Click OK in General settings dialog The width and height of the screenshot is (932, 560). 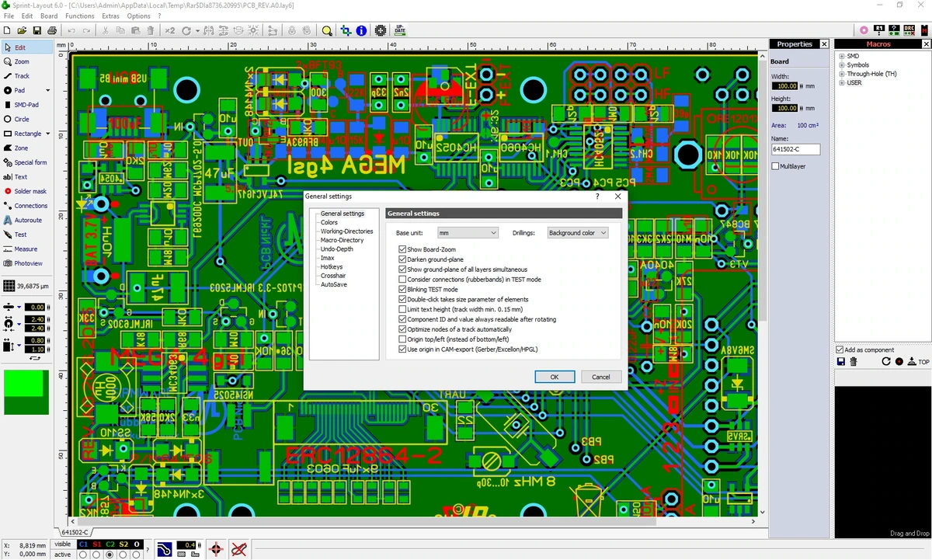point(555,377)
